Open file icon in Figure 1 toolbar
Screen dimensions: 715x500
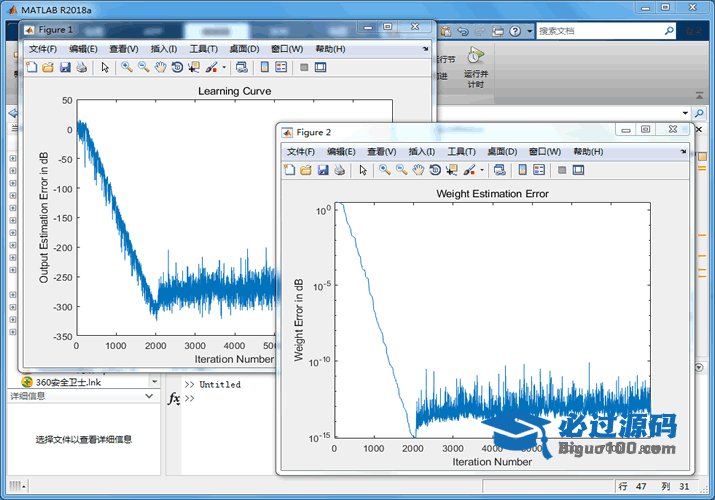click(x=48, y=67)
